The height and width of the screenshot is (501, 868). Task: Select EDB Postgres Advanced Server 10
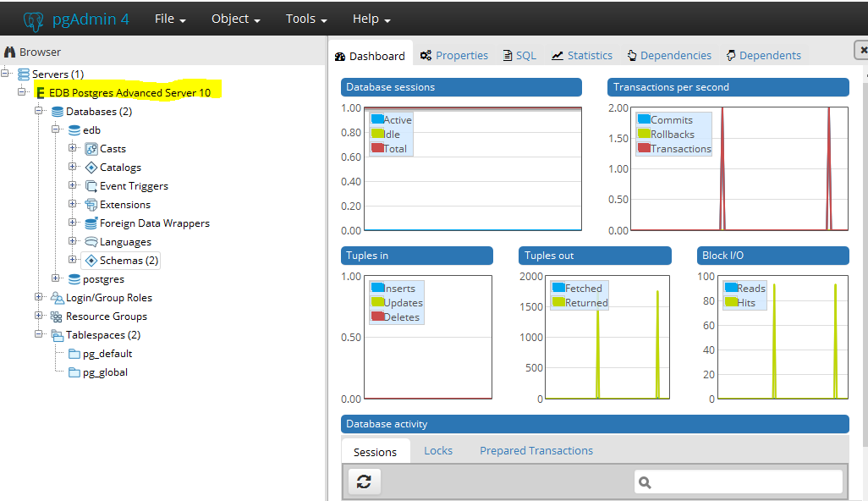pos(130,93)
